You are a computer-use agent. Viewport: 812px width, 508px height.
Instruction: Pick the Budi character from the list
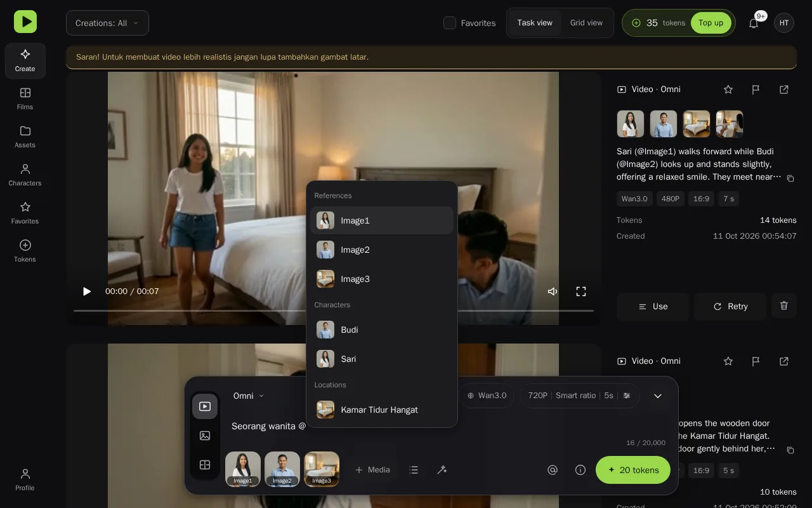pyautogui.click(x=382, y=330)
